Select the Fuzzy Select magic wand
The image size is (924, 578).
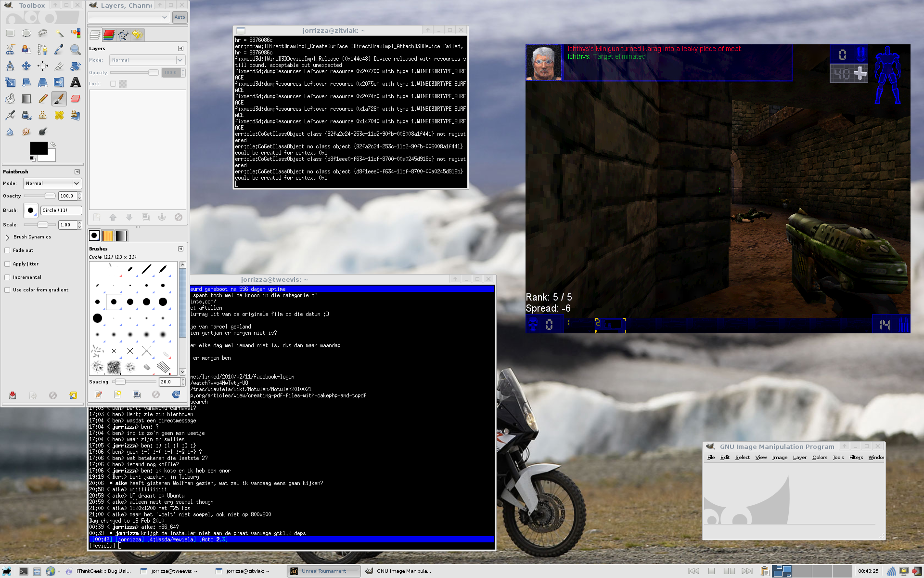59,33
